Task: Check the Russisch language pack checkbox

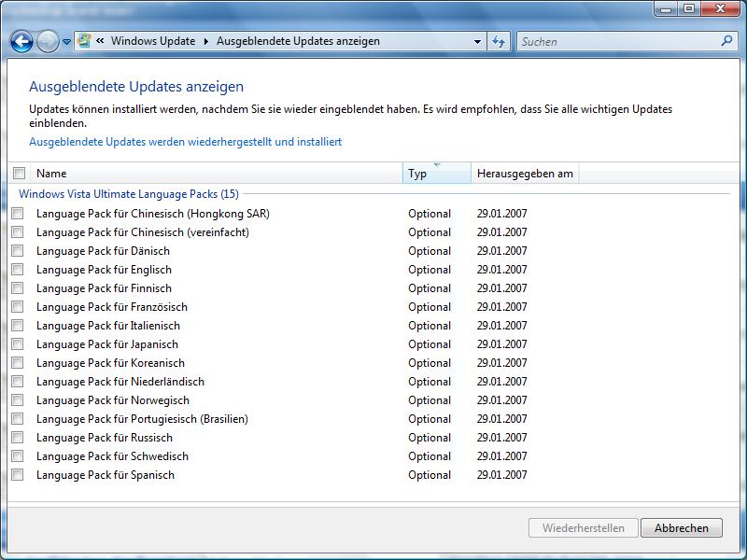Action: click(x=18, y=437)
